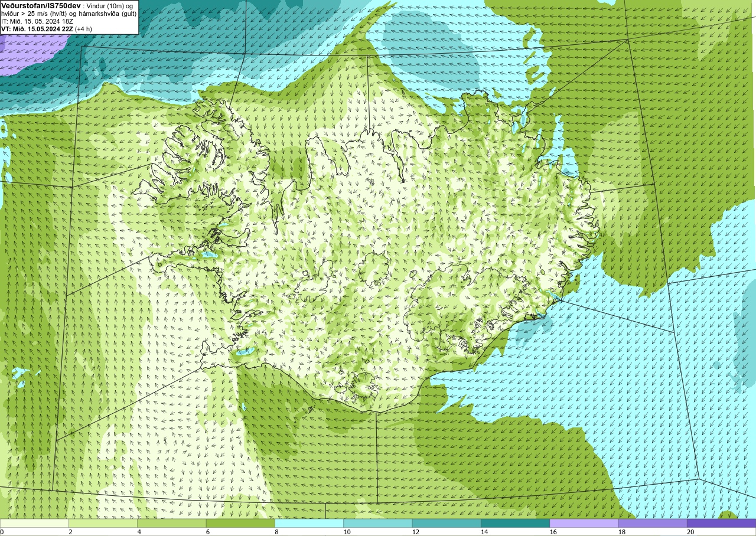Click the "0" legend scale label

tap(2, 532)
